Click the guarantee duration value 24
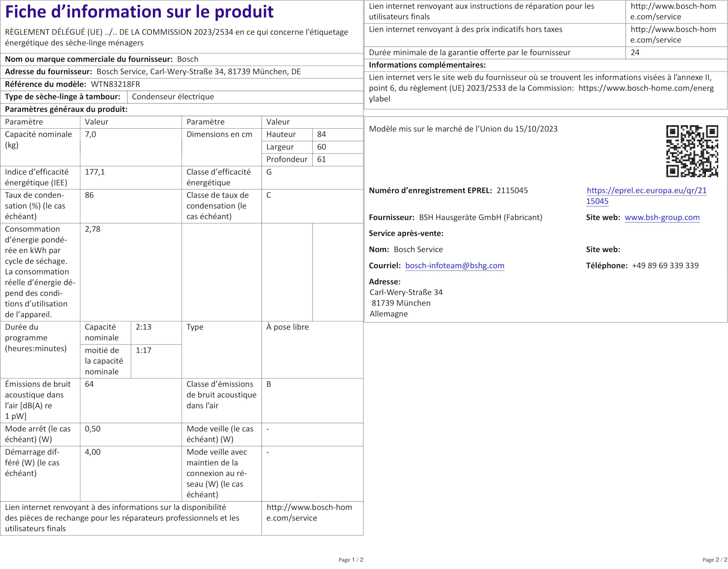 [635, 53]
